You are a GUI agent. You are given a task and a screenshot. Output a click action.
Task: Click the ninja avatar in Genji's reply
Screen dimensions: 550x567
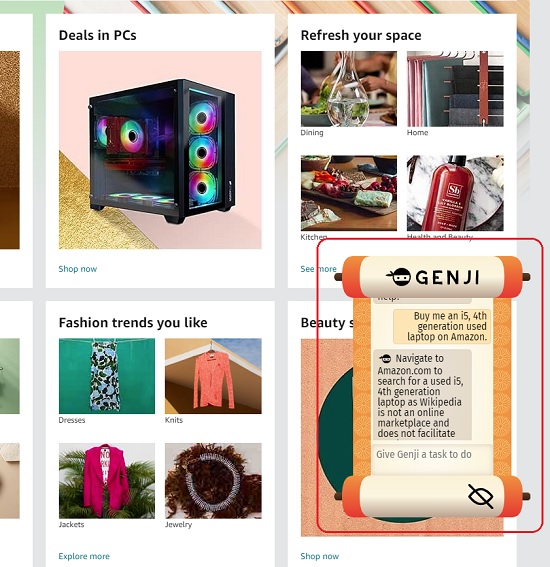click(x=385, y=358)
